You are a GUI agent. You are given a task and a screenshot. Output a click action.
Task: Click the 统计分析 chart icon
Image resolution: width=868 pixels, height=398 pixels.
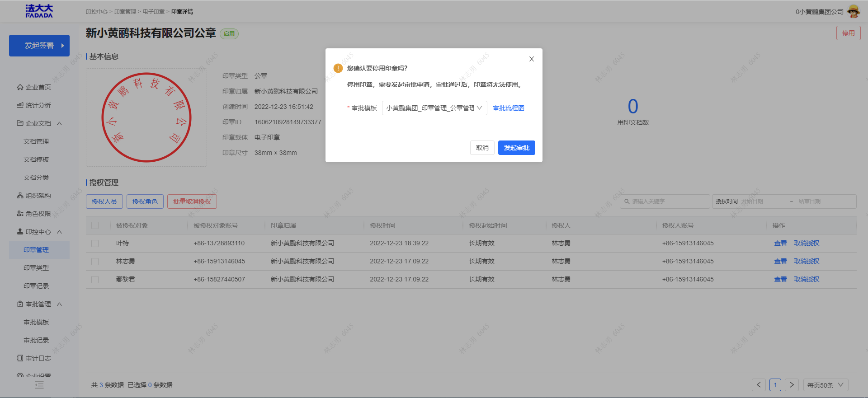(20, 105)
